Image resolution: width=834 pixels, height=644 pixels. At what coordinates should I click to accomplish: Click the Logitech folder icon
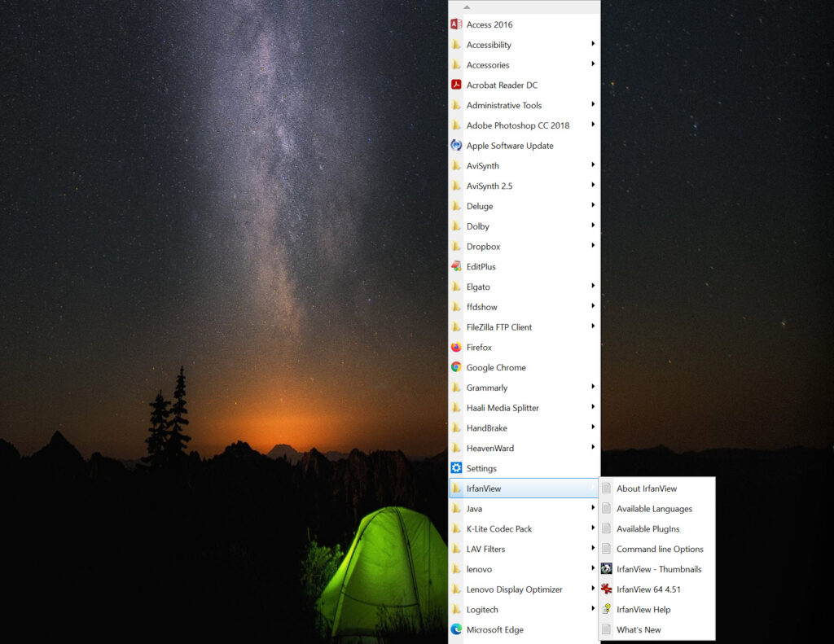[x=456, y=610]
